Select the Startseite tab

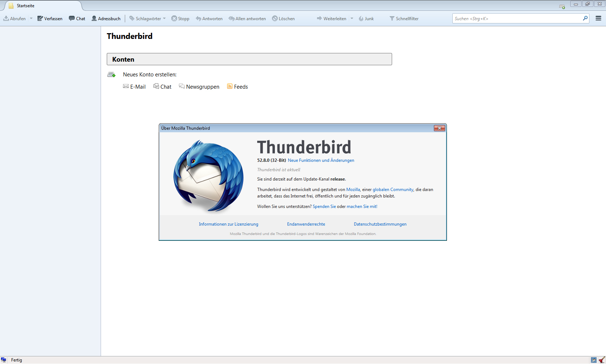(43, 6)
